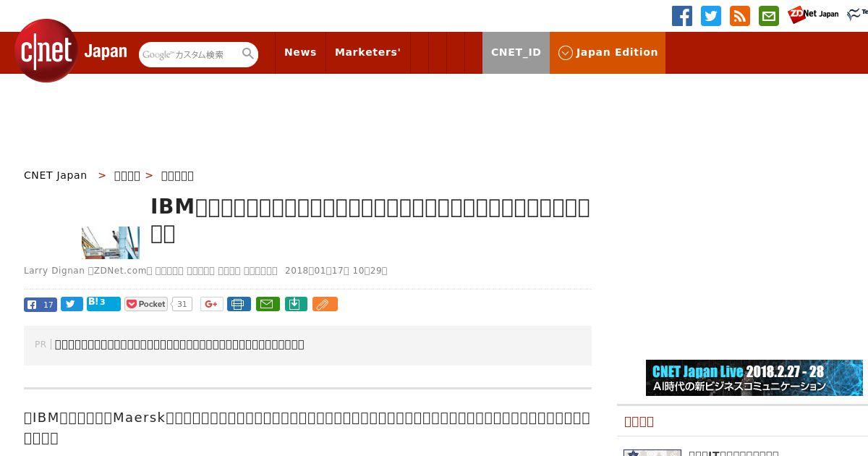Email the article using green envelope icon
The image size is (868, 456).
click(268, 304)
